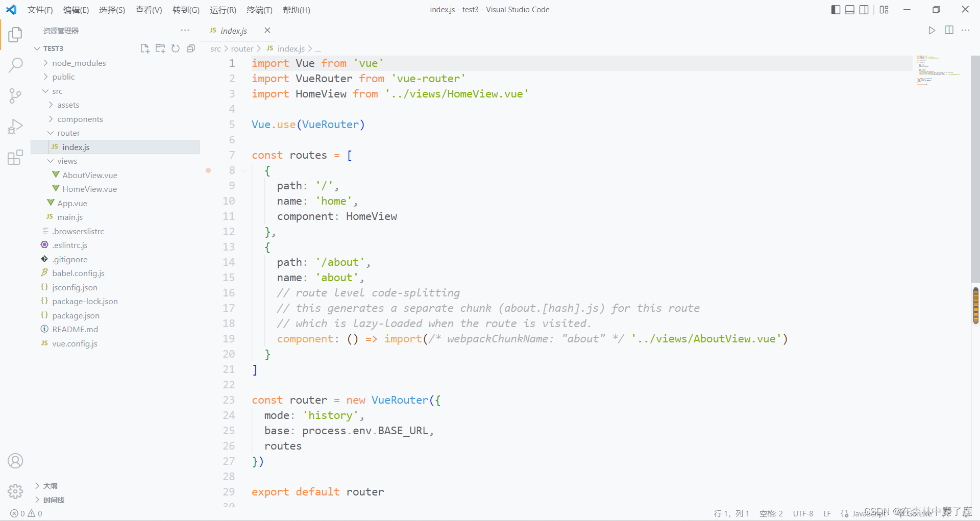Open App.vue file
Image resolution: width=980 pixels, height=521 pixels.
pyautogui.click(x=115, y=203)
